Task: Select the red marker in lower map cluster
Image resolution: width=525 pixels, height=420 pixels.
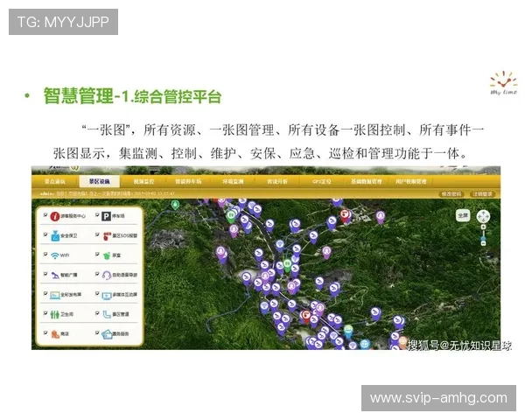Action: pos(305,317)
